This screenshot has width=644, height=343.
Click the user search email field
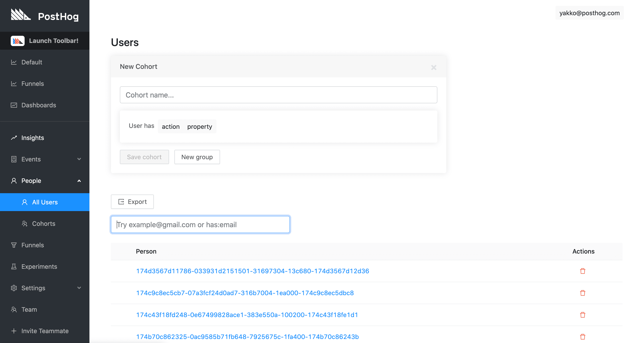pos(200,224)
